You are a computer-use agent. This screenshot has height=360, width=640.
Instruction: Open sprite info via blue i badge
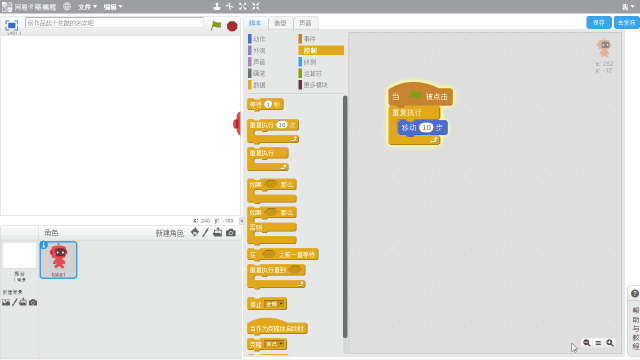click(x=44, y=245)
